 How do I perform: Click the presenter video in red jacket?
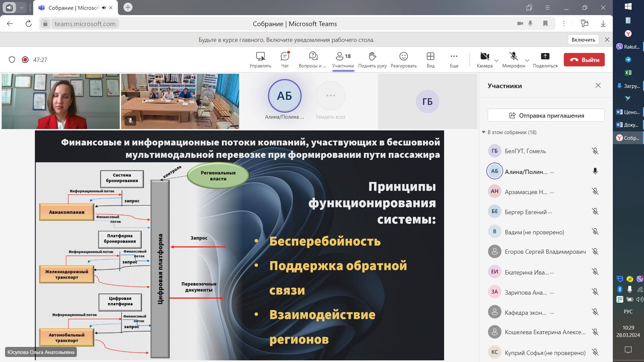(x=61, y=101)
